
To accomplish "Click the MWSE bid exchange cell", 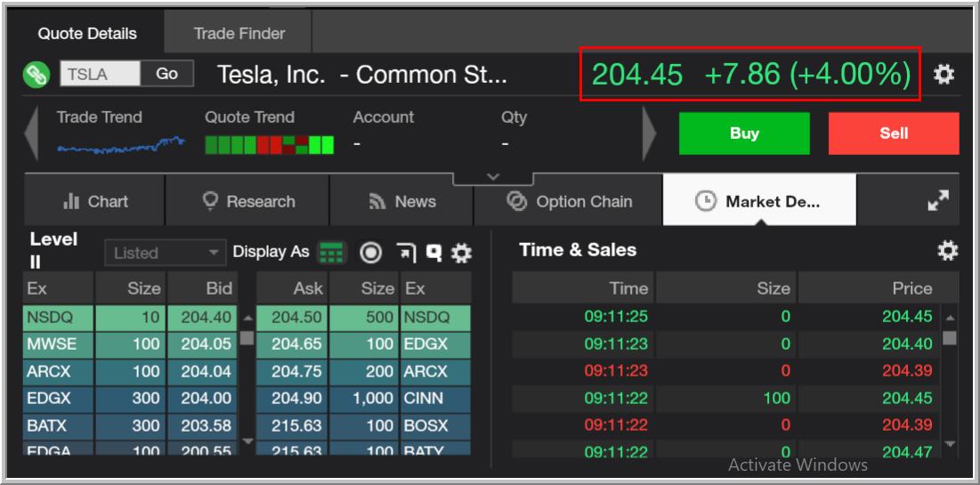I will click(58, 344).
